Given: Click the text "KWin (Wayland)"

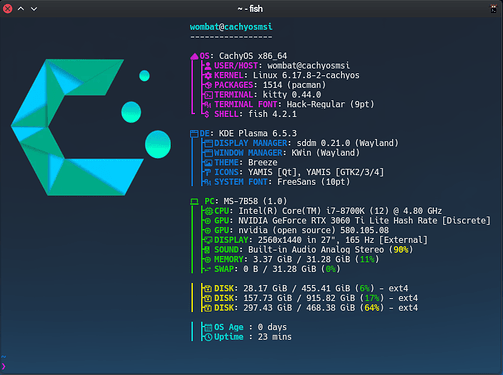Looking at the screenshot, I should (x=326, y=153).
